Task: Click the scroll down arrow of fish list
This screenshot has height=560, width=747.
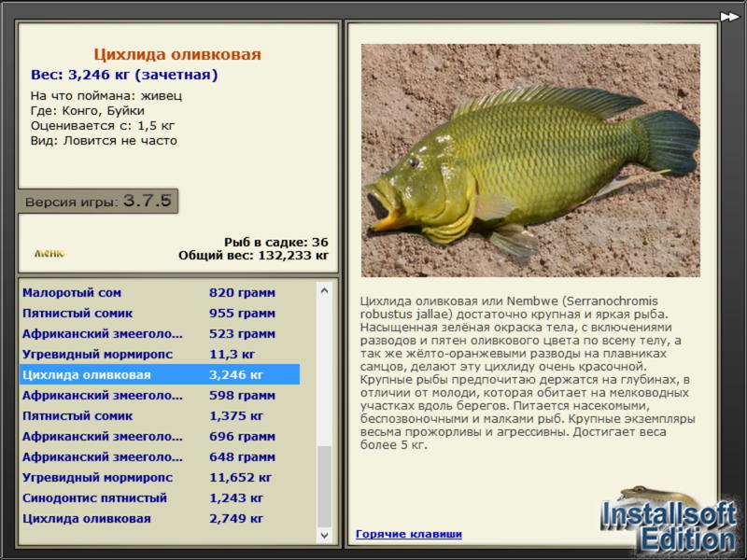Action: (x=324, y=535)
